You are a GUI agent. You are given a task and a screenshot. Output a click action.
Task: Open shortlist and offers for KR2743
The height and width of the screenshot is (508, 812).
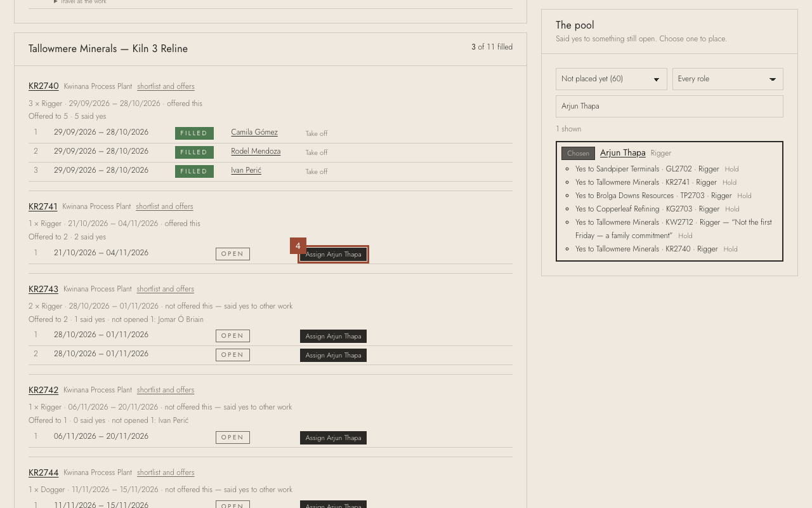165,289
